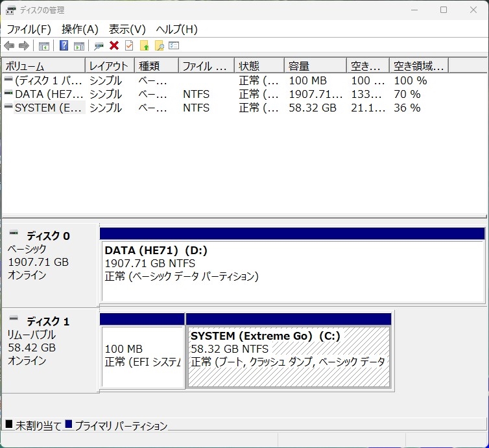Sort by the ボリューム column header
Viewport: 489px width, 448px height.
tap(43, 65)
